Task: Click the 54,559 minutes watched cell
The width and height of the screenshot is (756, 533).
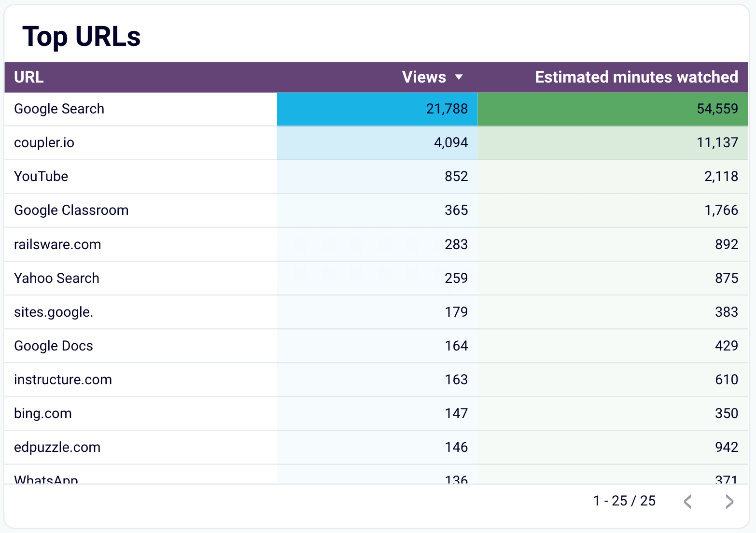Action: 613,109
